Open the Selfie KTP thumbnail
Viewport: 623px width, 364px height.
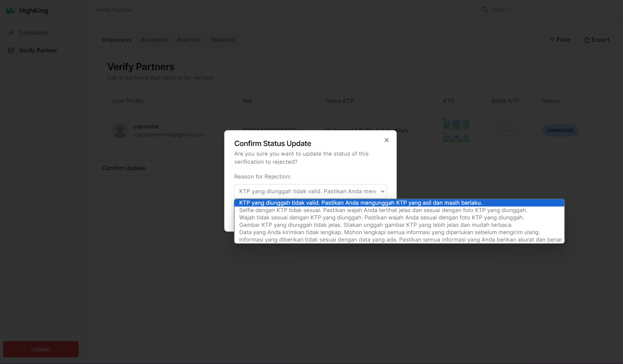(x=505, y=130)
